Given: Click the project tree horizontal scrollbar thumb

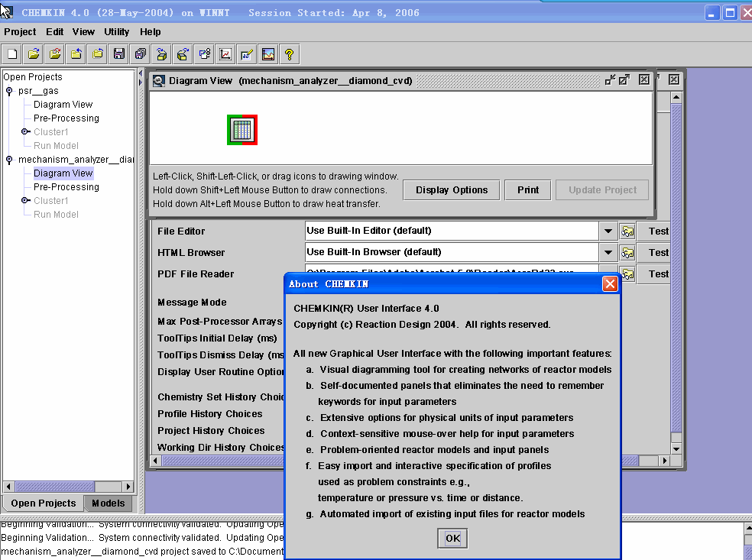Looking at the screenshot, I should (x=54, y=487).
